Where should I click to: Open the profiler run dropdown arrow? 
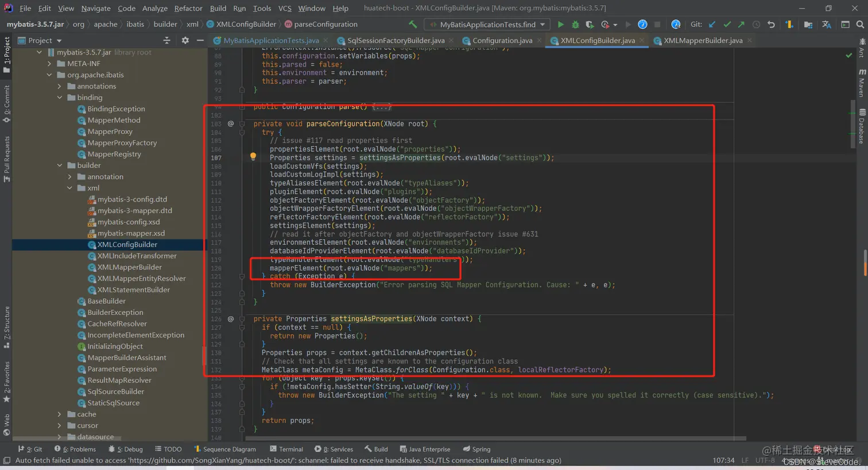tap(615, 25)
